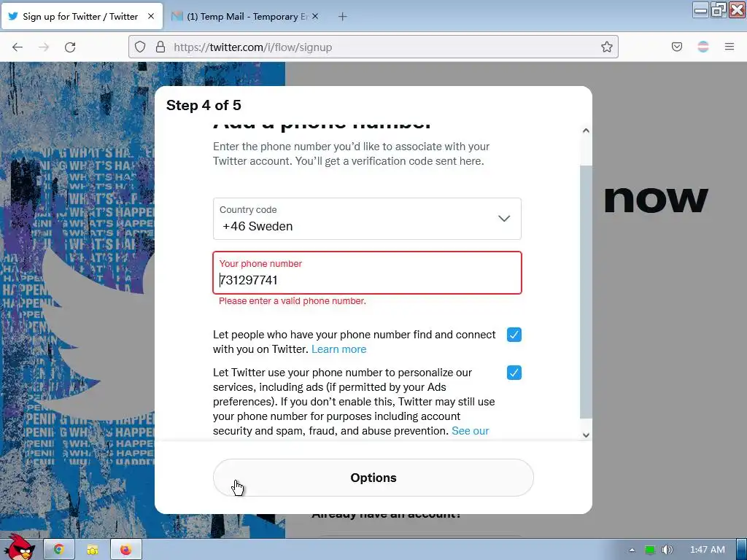Click the dialog scrollbar thumb
Image resolution: width=747 pixels, height=560 pixels.
586,292
